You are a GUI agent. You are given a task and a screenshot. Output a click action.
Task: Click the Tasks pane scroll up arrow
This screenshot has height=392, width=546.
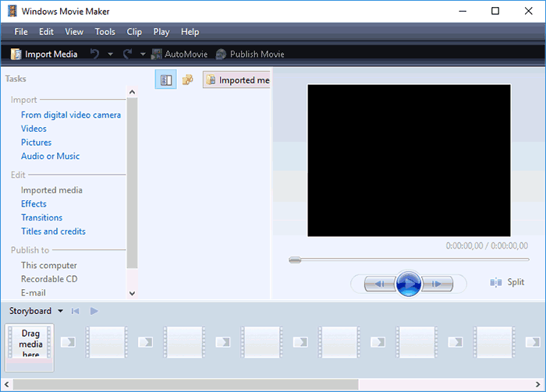[132, 92]
